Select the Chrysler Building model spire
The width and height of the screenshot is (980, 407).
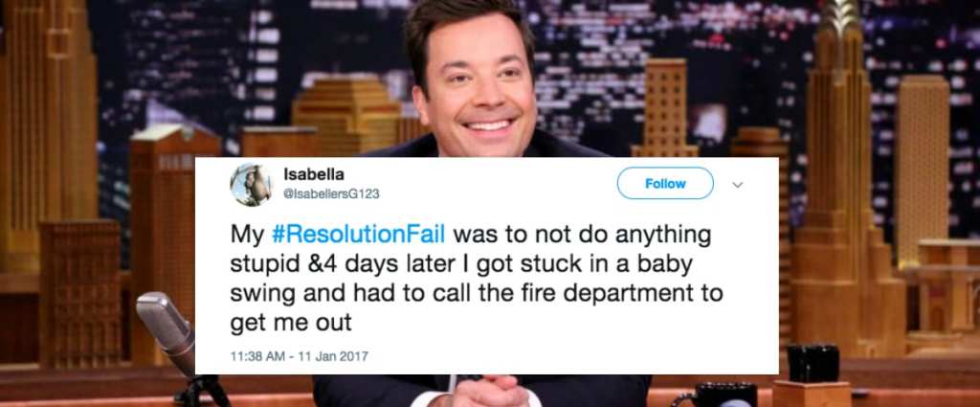point(838,32)
